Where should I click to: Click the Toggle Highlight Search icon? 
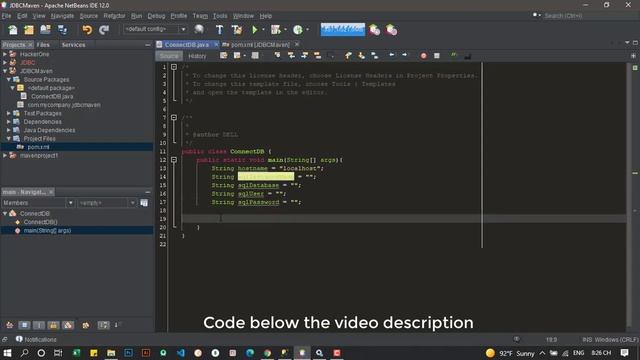pos(318,56)
